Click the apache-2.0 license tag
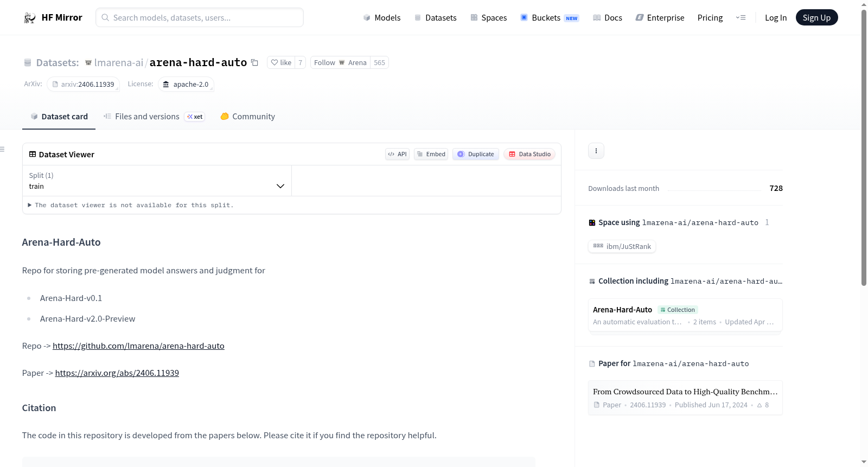This screenshot has width=868, height=467. [x=186, y=85]
